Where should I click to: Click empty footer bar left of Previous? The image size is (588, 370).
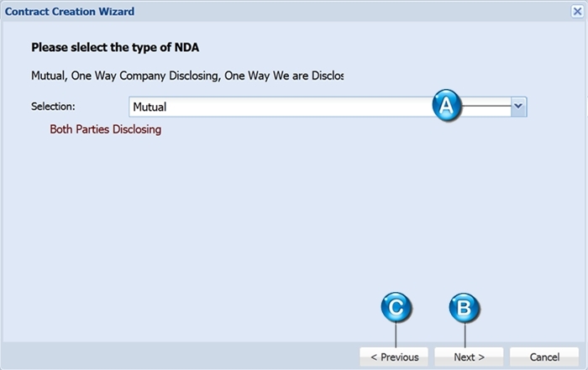[x=180, y=356]
